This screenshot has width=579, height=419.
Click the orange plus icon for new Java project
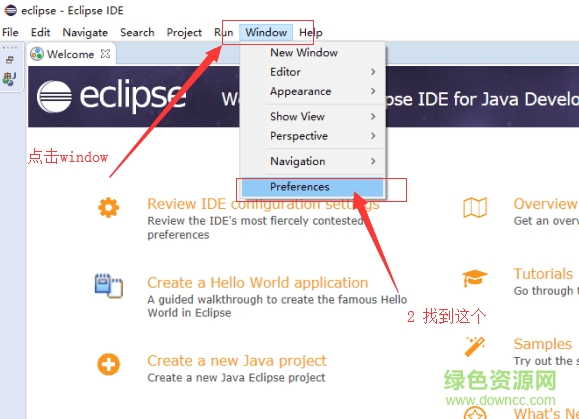tap(109, 364)
